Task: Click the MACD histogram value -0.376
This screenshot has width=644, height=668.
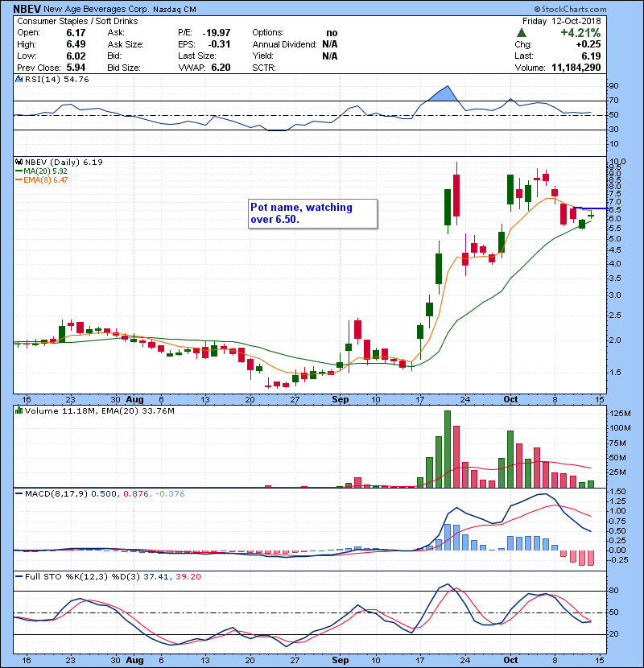Action: point(170,494)
